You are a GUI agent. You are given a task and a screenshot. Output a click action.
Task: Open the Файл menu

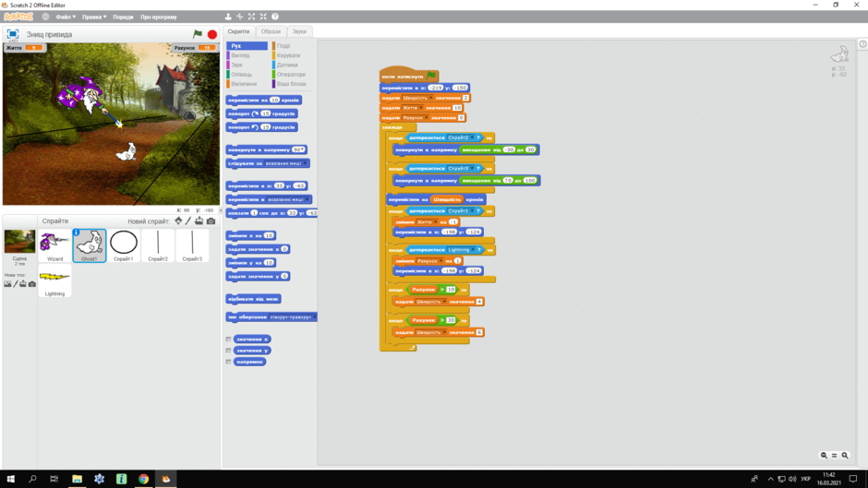click(66, 17)
